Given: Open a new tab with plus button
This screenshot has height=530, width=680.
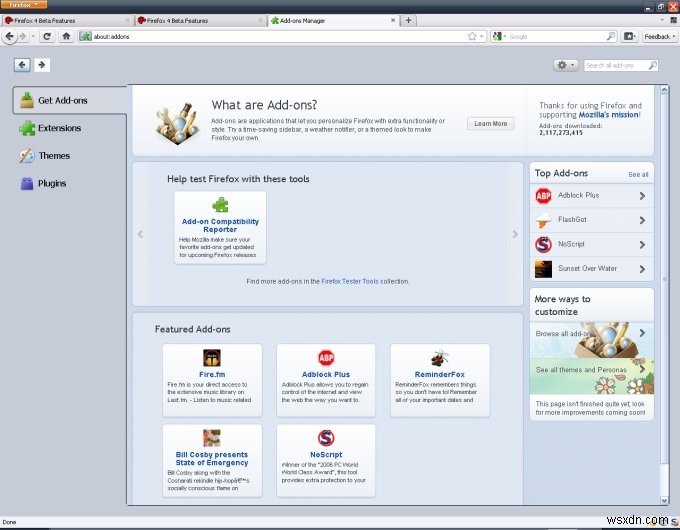Looking at the screenshot, I should click(408, 20).
